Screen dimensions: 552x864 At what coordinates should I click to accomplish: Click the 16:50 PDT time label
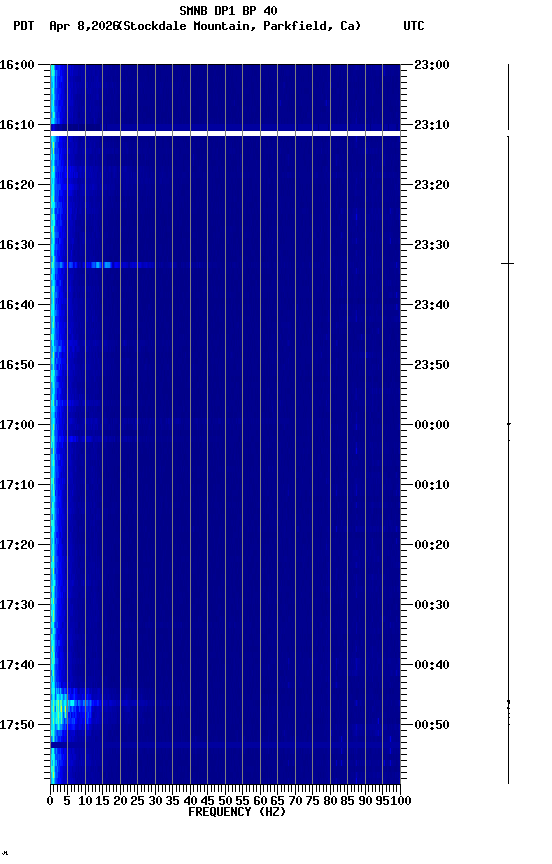click(17, 365)
